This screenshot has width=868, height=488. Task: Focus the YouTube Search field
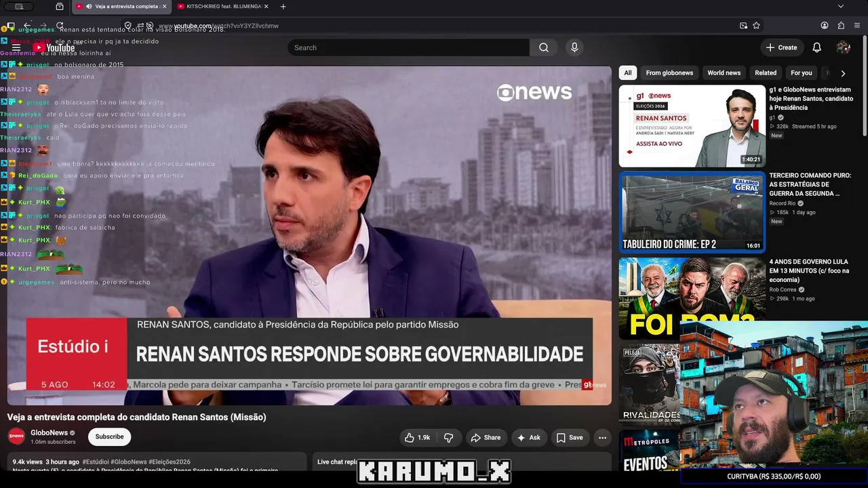tap(408, 47)
